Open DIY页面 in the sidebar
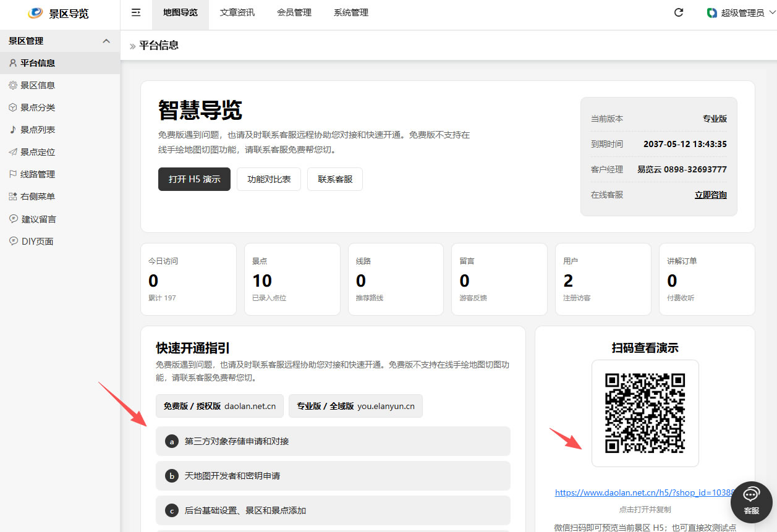Viewport: 777px width, 532px height. tap(60, 241)
